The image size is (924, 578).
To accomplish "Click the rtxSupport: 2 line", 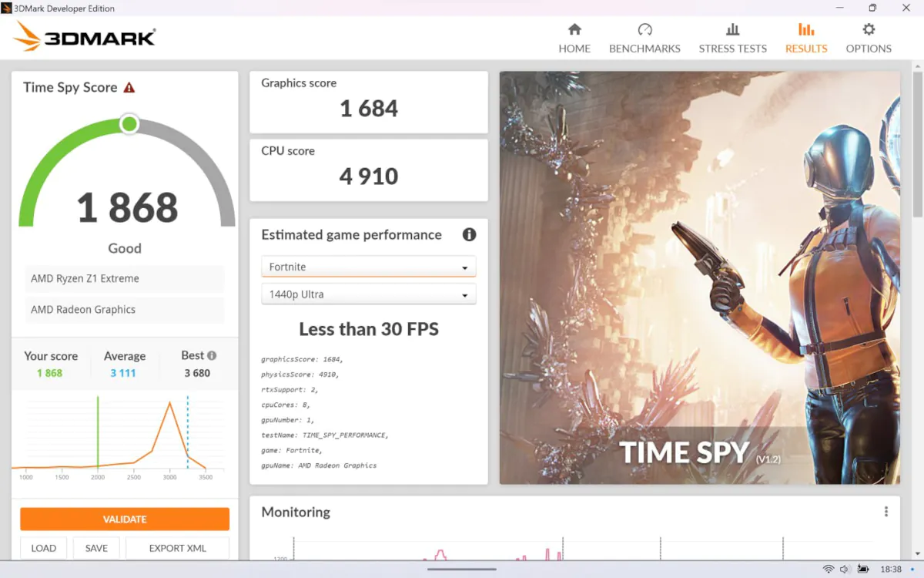I will pos(289,389).
